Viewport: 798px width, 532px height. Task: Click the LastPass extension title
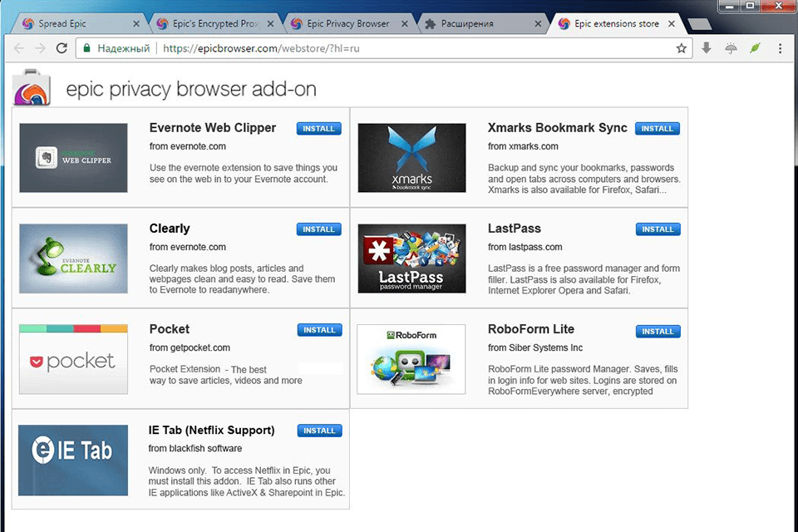[514, 229]
